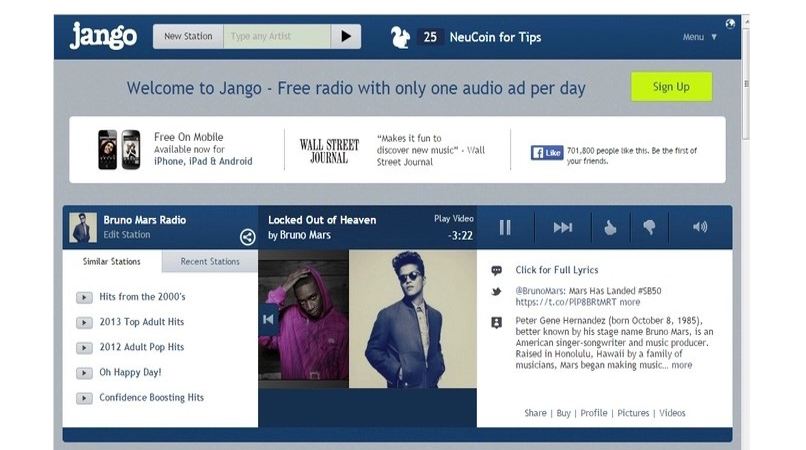Open the tweet t.co URL

(x=566, y=302)
